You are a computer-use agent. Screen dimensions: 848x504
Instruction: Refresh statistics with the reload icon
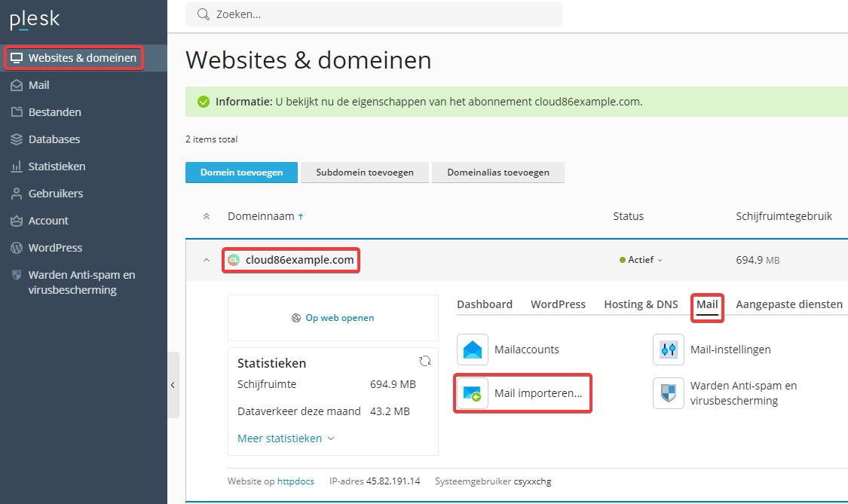[425, 361]
